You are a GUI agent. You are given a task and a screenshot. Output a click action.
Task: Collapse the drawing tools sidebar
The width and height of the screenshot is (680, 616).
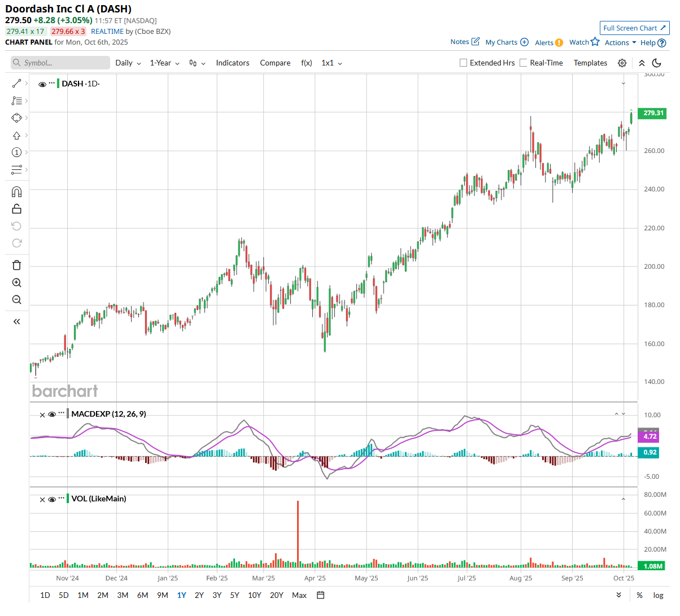tap(16, 322)
